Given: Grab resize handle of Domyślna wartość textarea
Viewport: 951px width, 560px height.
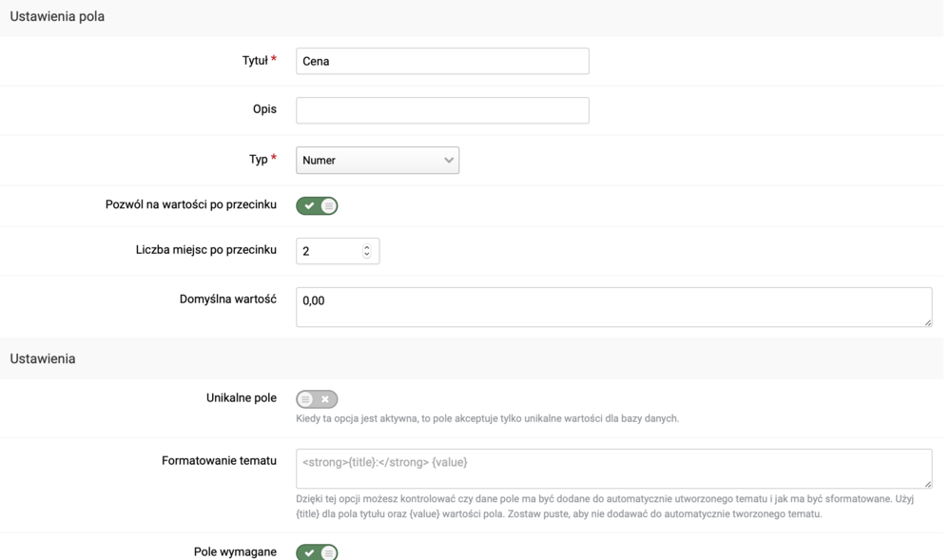Looking at the screenshot, I should click(927, 322).
